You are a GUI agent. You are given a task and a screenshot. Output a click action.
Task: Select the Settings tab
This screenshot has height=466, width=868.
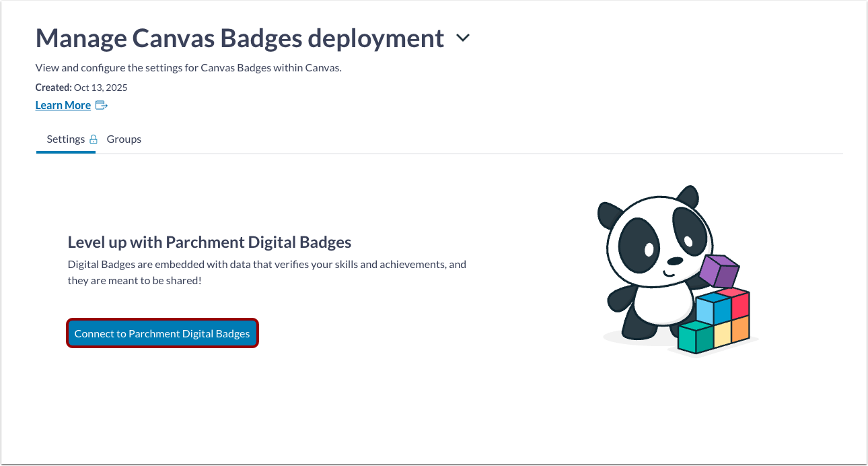pos(65,139)
